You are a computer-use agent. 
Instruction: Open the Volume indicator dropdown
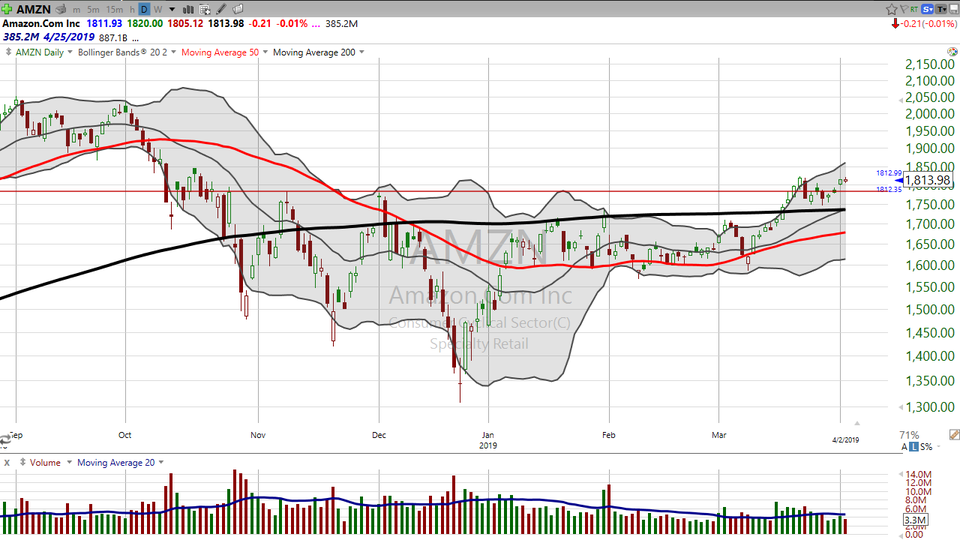69,462
